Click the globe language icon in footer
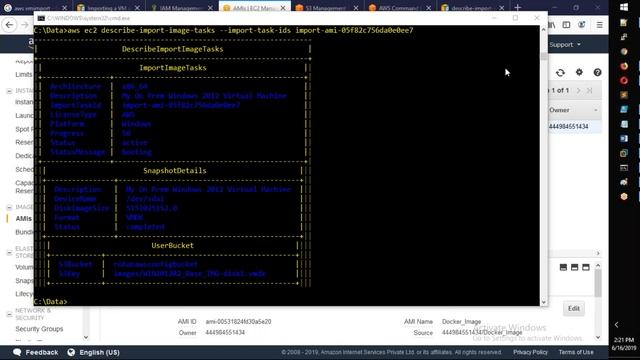The image size is (640, 360). pos(71,352)
